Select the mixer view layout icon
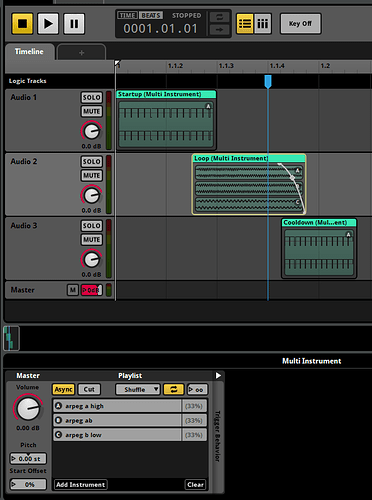 pos(263,24)
